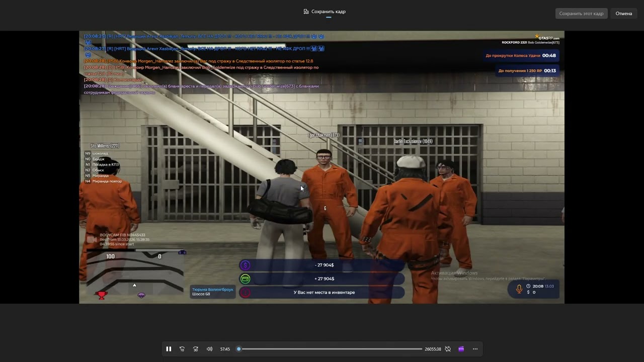This screenshot has width=644, height=362.
Task: Click the video seek bar track middle
Action: (331, 349)
